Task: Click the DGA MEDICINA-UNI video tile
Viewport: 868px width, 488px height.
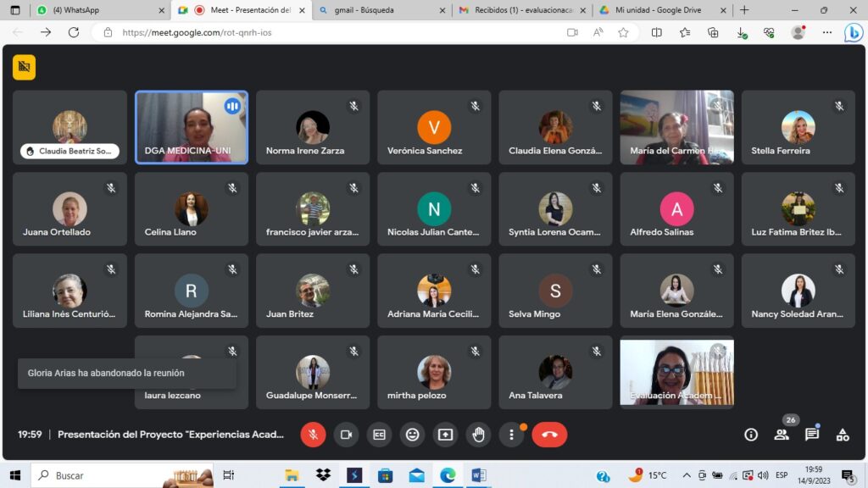Action: click(192, 127)
